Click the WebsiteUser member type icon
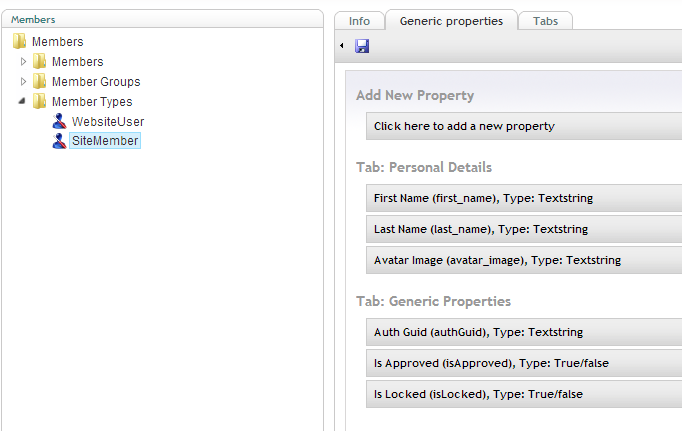The image size is (682, 431). click(x=59, y=121)
